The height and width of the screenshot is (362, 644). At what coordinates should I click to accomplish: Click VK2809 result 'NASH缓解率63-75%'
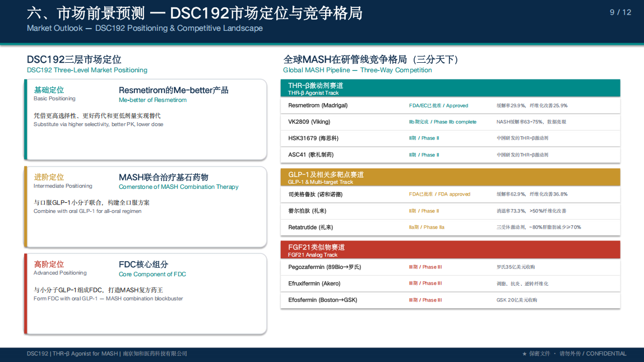coord(520,122)
